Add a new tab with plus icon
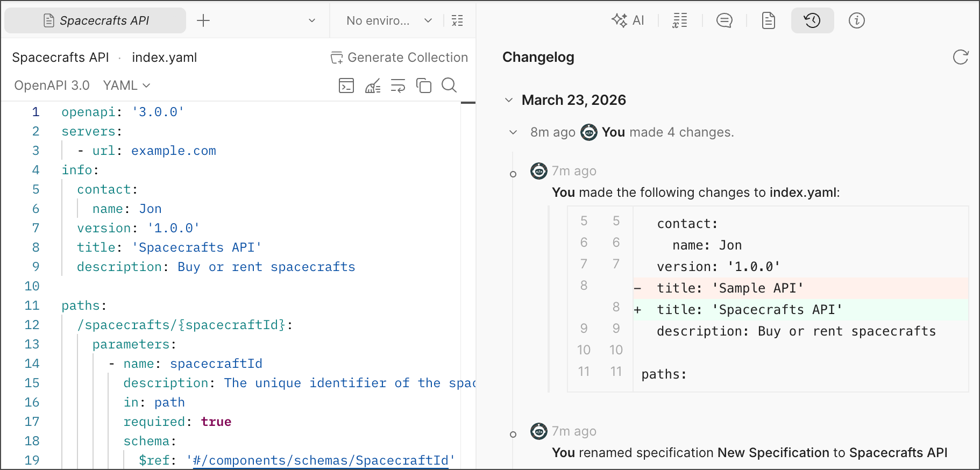980x470 pixels. click(x=203, y=20)
